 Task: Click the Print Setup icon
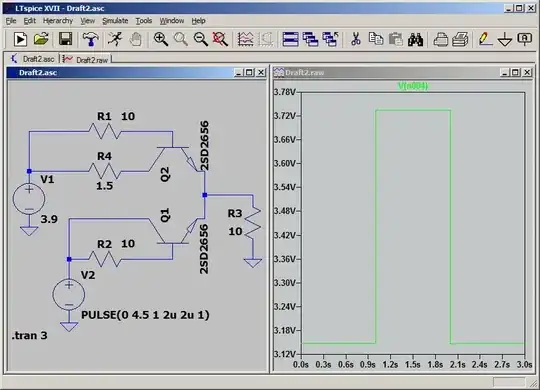point(440,40)
